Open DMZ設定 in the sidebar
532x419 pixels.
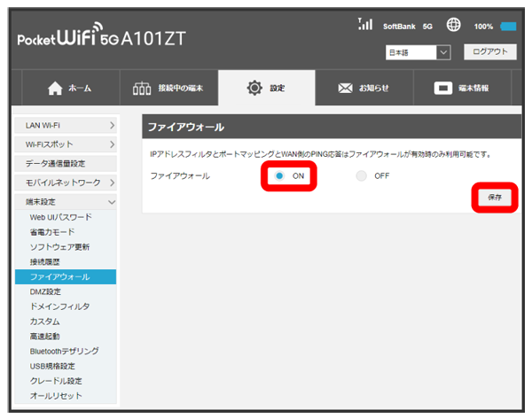[45, 291]
